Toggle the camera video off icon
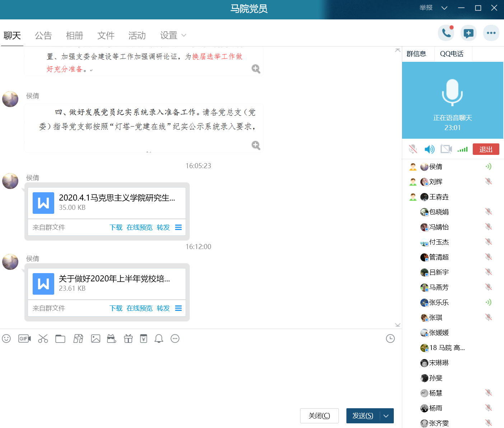The image size is (504, 428). pyautogui.click(x=446, y=149)
